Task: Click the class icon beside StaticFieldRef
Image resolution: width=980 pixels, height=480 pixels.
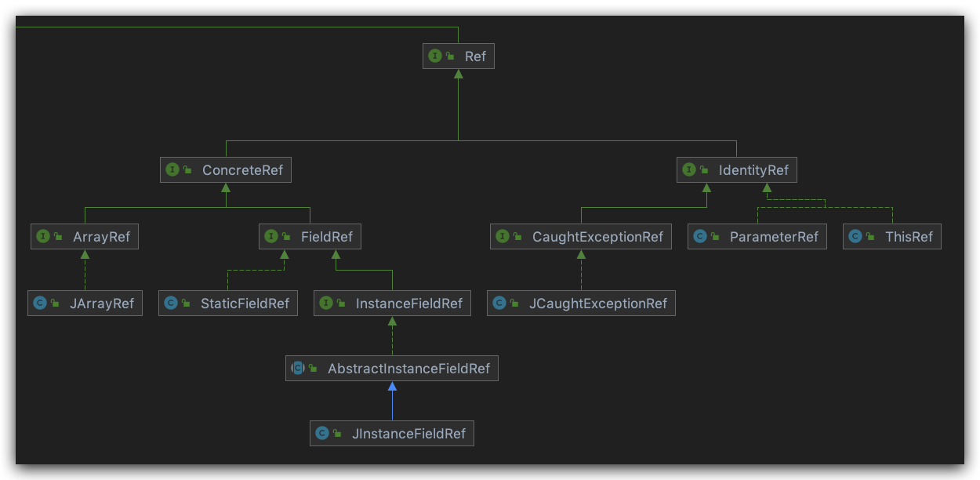Action: tap(171, 304)
